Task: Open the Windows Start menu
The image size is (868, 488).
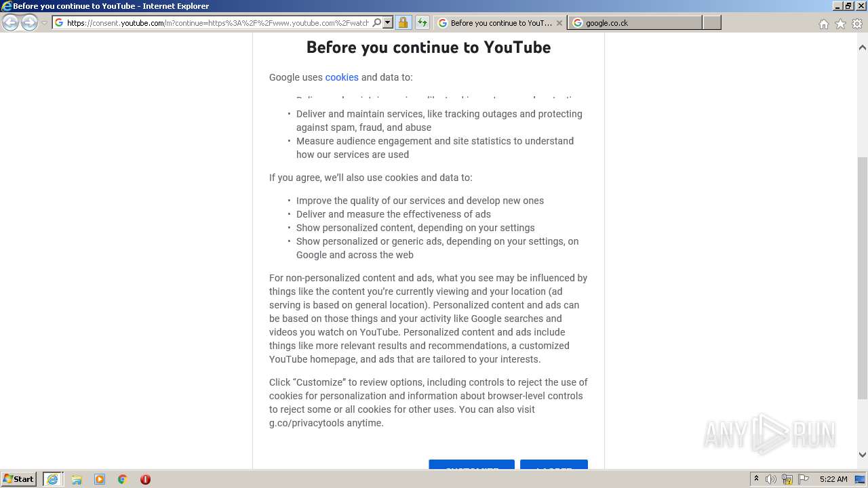Action: click(x=19, y=479)
